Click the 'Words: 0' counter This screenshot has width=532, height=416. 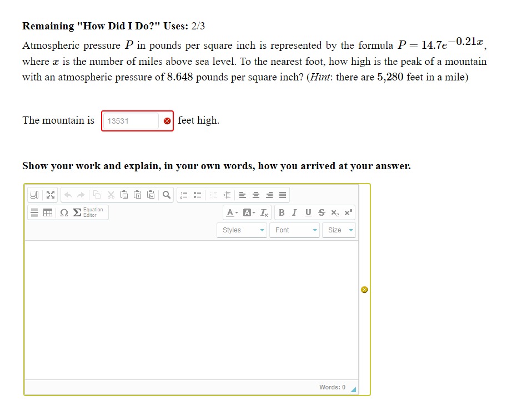tap(332, 387)
